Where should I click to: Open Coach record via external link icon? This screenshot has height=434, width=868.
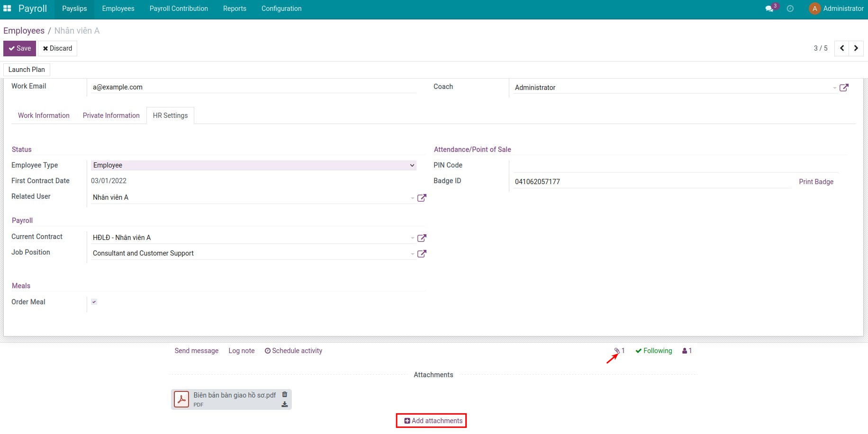(845, 87)
